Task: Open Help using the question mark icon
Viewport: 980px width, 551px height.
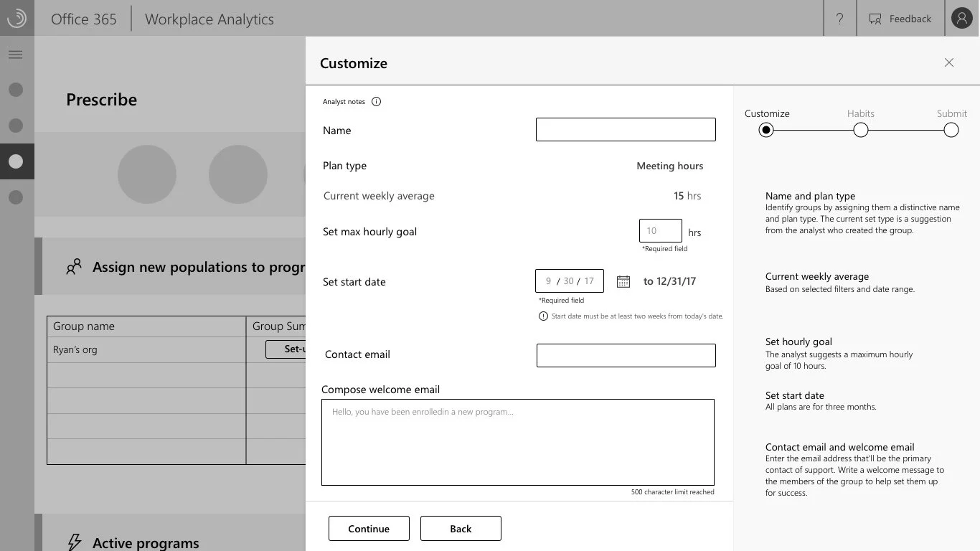Action: [x=839, y=19]
